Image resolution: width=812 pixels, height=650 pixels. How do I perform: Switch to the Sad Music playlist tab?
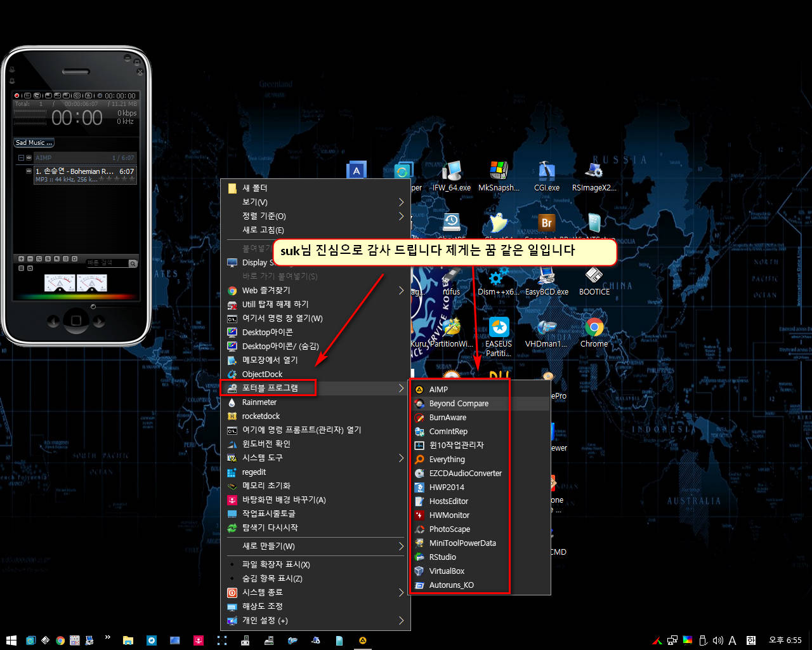coord(34,143)
